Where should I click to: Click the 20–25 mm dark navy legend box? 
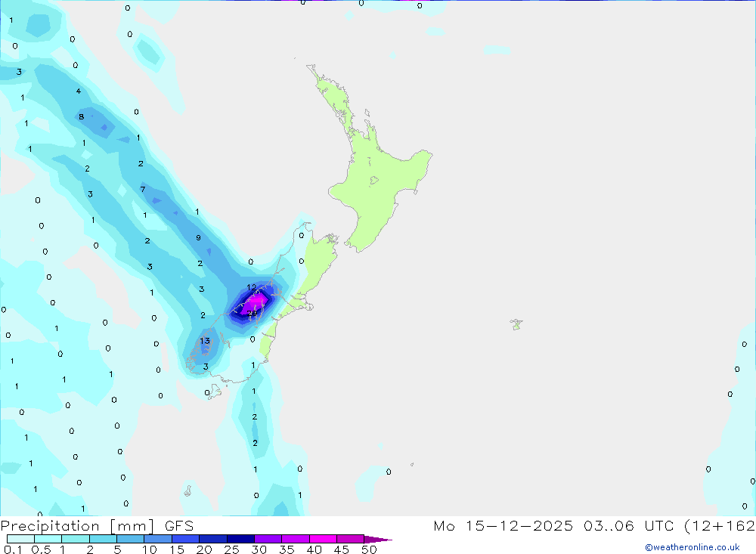pyautogui.click(x=213, y=539)
